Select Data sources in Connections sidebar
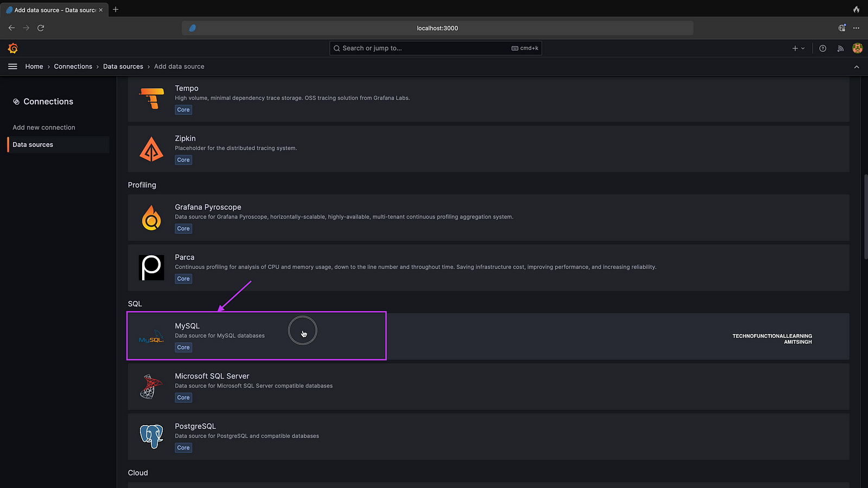The width and height of the screenshot is (868, 488). (33, 145)
